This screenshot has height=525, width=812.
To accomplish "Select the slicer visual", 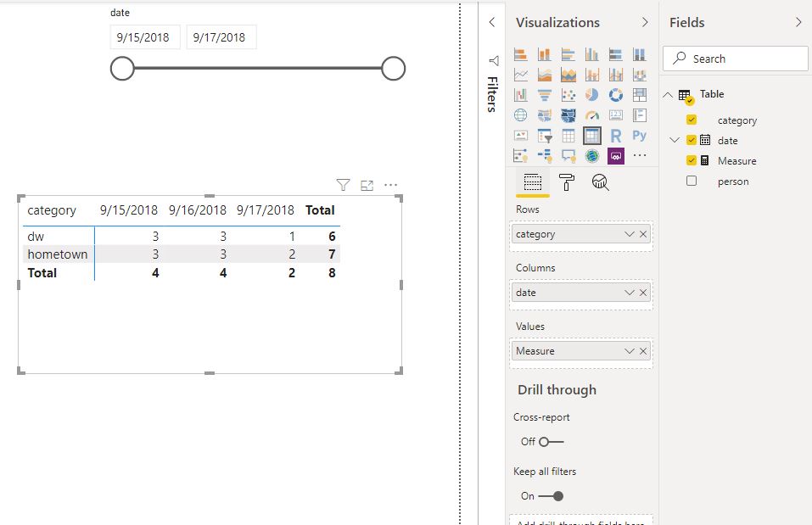I will tap(544, 136).
